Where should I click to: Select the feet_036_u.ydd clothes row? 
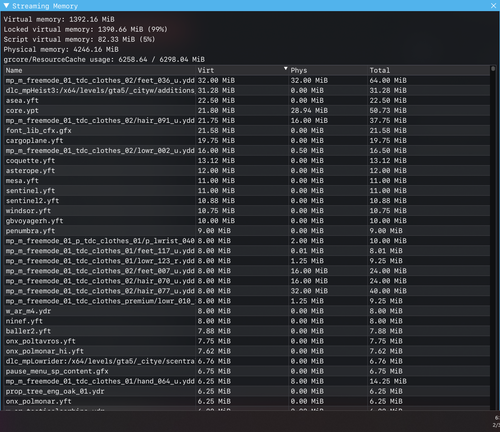pyautogui.click(x=247, y=80)
